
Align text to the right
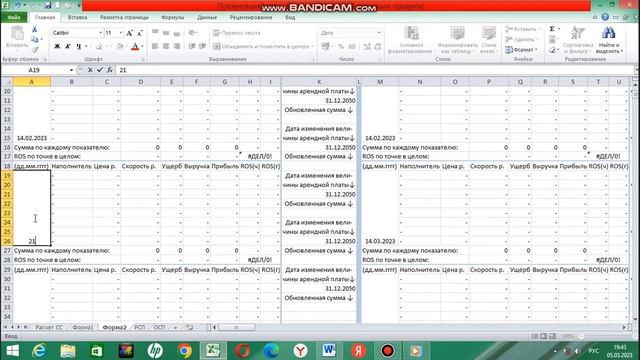(177, 47)
